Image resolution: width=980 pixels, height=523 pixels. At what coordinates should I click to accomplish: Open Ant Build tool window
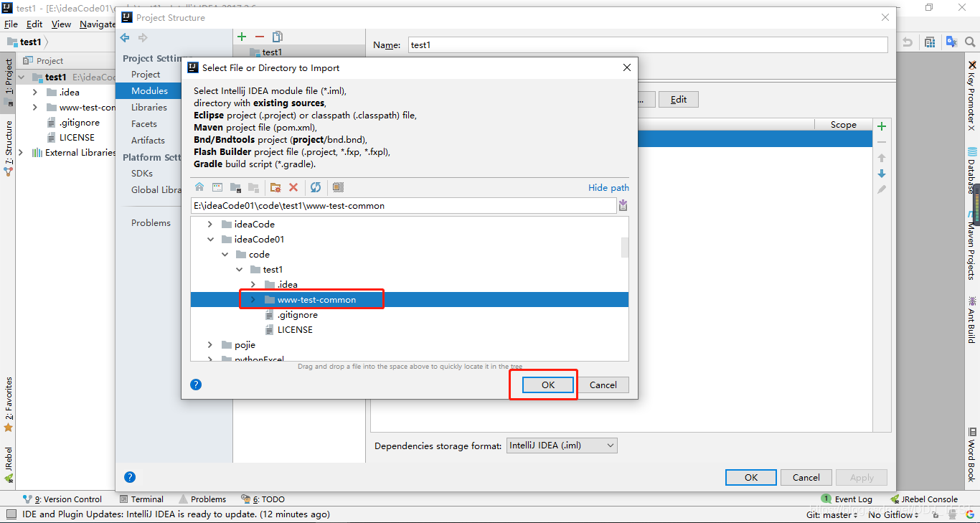(972, 319)
